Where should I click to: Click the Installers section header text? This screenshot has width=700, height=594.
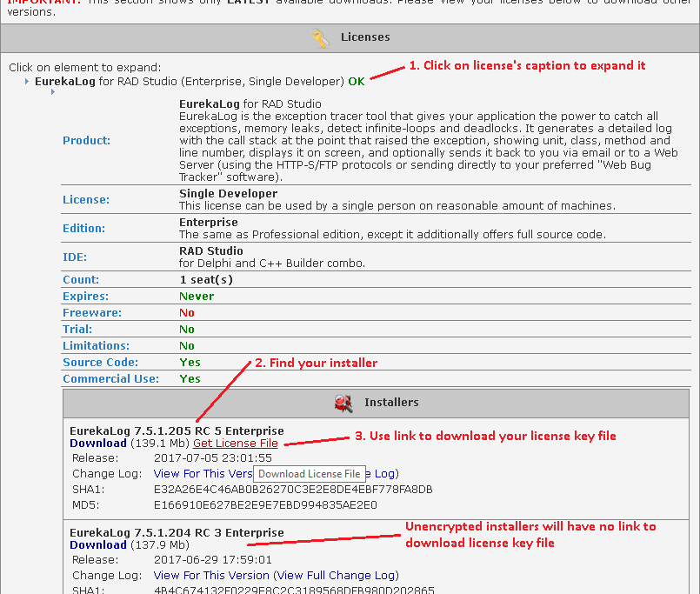391,403
